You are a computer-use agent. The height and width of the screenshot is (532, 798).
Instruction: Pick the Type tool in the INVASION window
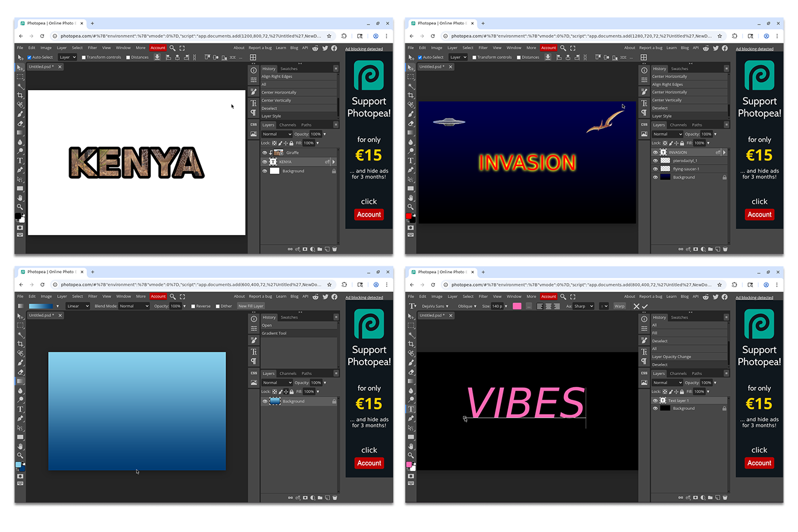pos(411,161)
